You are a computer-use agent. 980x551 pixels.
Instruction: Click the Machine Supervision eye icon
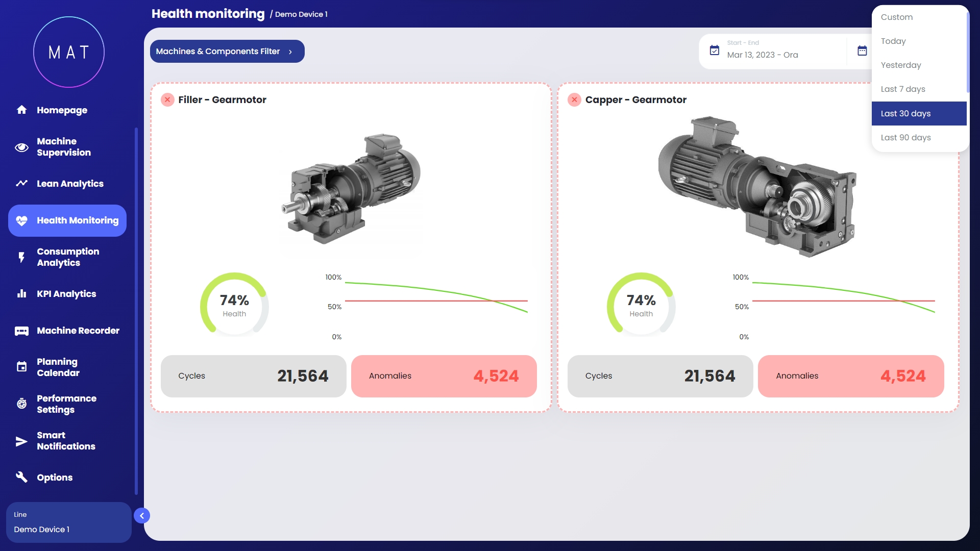click(x=21, y=147)
